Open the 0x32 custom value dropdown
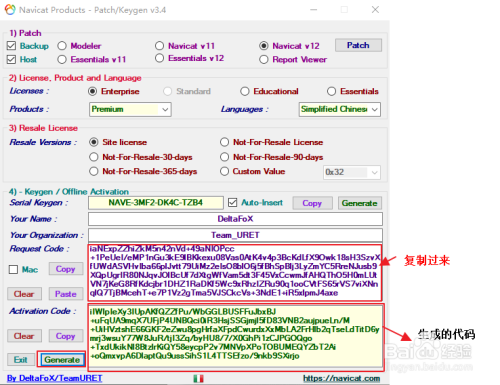 pyautogui.click(x=352, y=172)
